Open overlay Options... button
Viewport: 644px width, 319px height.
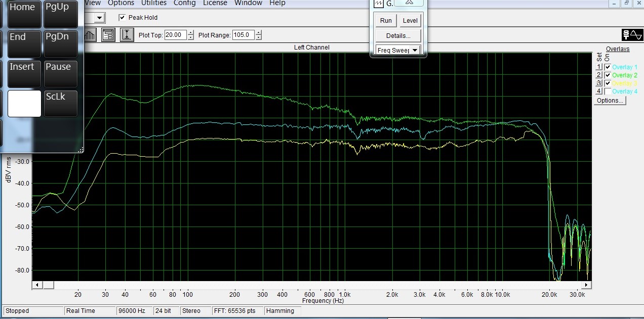pyautogui.click(x=610, y=101)
